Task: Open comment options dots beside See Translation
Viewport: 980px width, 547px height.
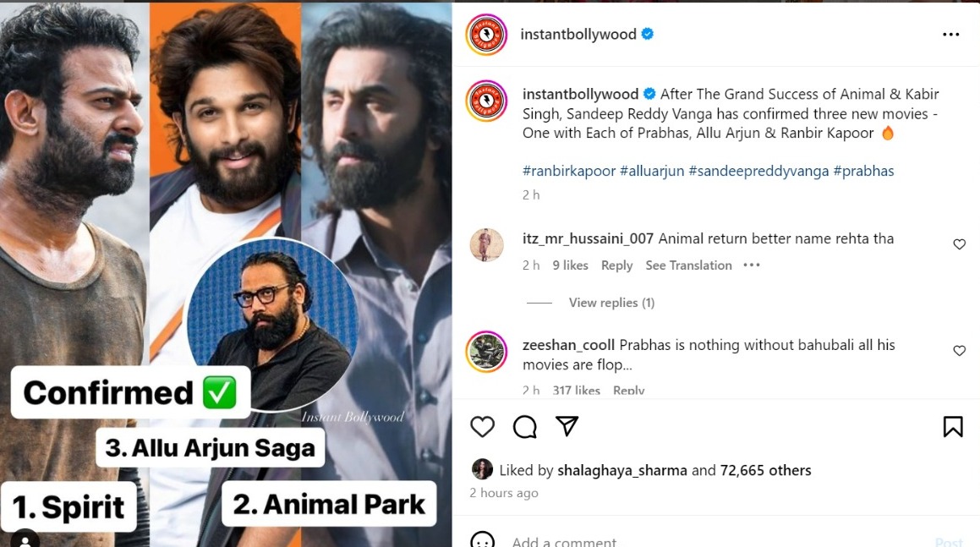Action: [752, 265]
